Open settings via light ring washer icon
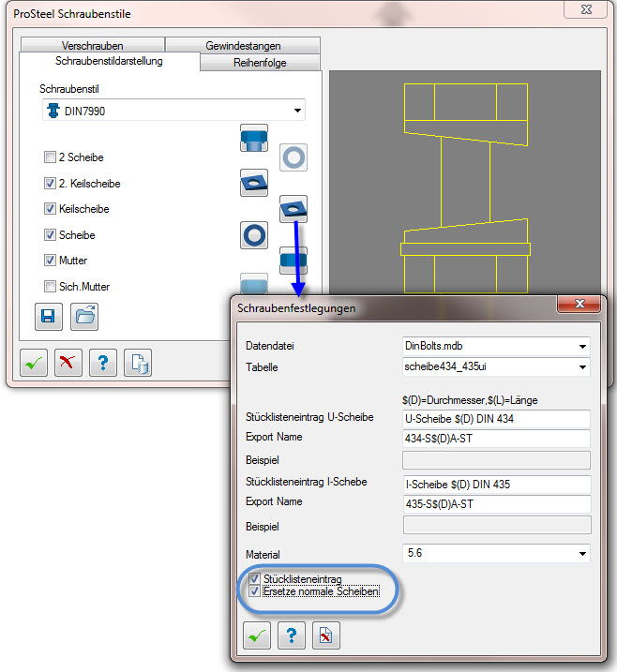617x672 pixels. point(293,157)
